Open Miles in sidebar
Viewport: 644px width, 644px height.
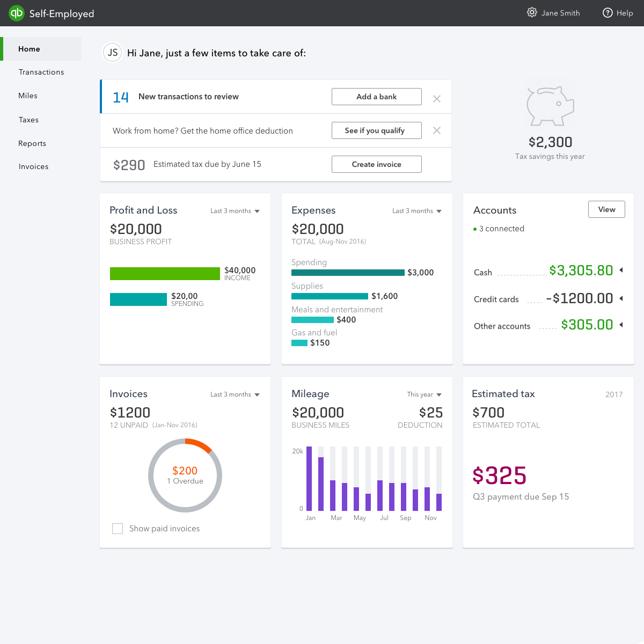pyautogui.click(x=28, y=96)
